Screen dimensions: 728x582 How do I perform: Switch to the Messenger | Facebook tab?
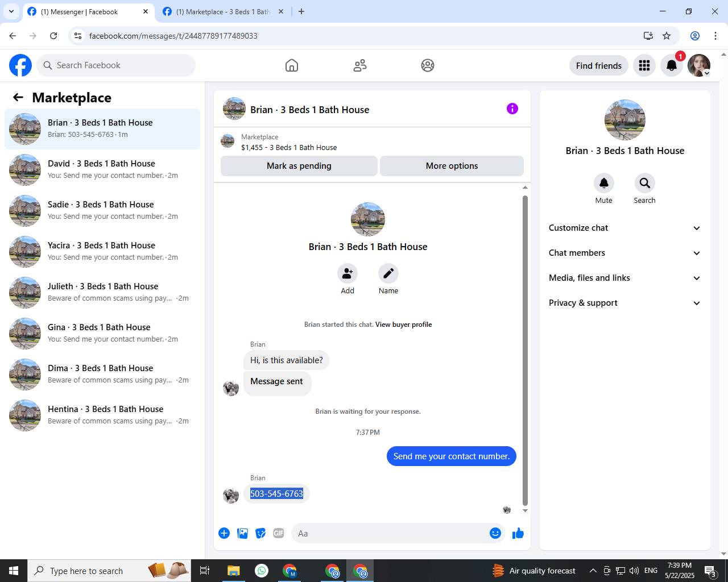tap(88, 11)
